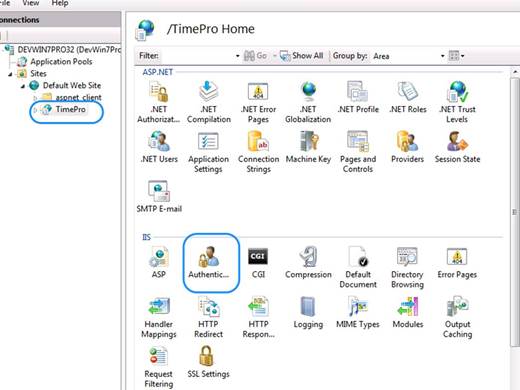The image size is (520, 390).
Task: Expand the aspnet_client folder node
Action: tap(35, 98)
